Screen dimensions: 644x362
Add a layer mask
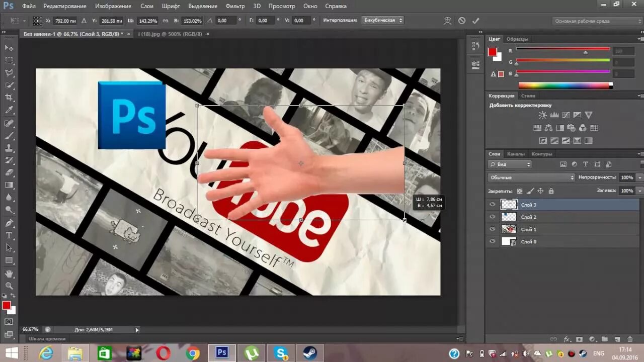[579, 339]
